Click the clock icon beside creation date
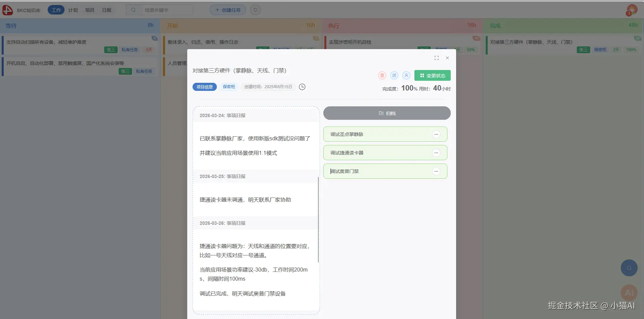 [x=301, y=86]
